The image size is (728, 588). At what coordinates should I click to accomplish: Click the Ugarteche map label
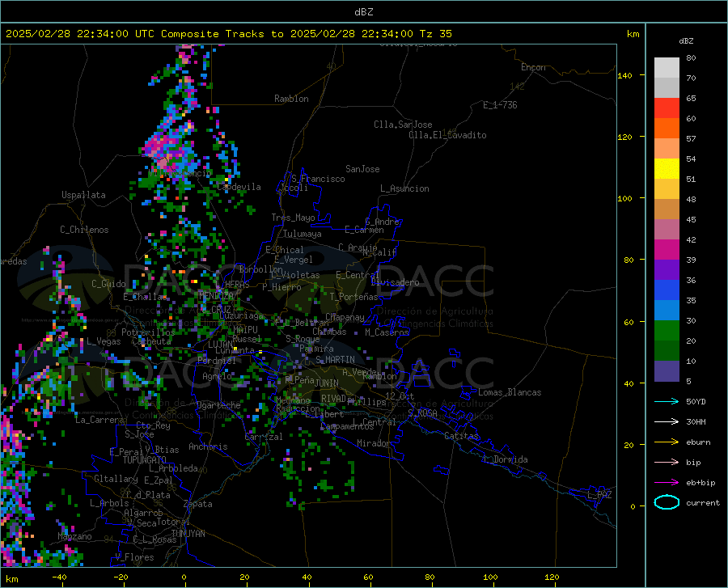[218, 405]
